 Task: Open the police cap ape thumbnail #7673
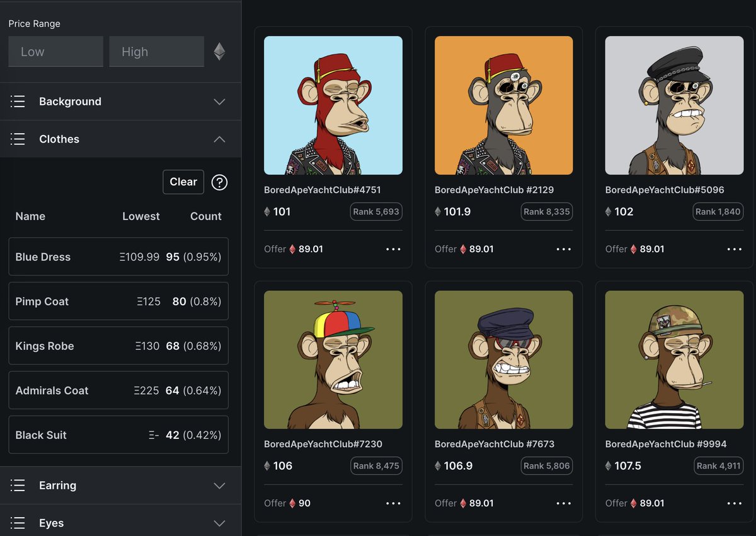504,359
